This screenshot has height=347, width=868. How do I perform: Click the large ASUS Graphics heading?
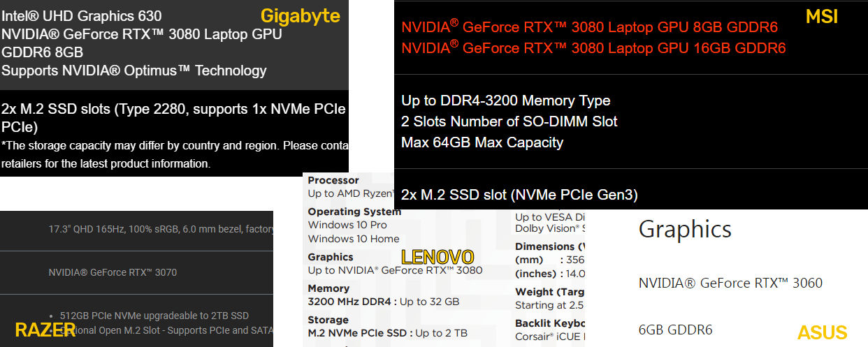click(685, 229)
